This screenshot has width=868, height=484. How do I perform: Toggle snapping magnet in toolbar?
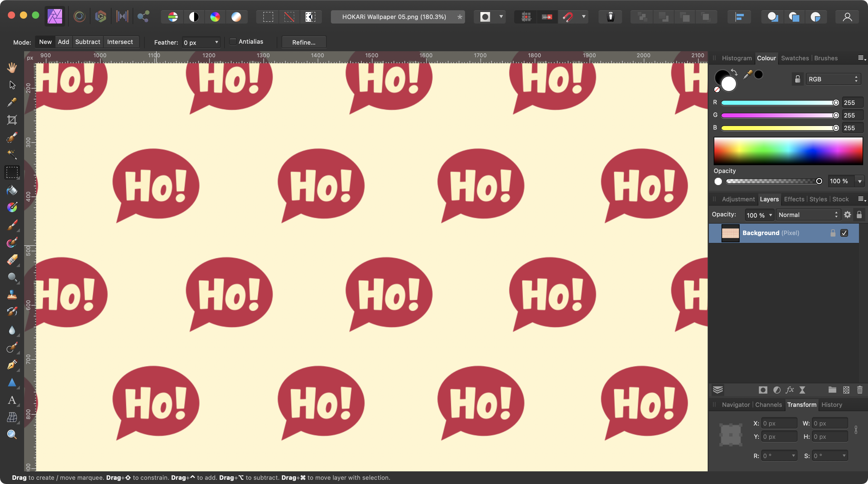coord(568,17)
